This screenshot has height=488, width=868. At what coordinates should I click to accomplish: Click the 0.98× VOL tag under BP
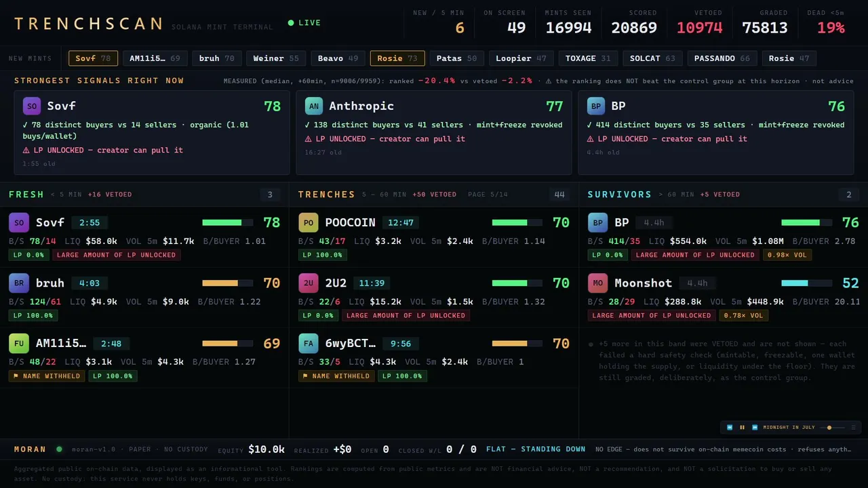(787, 255)
